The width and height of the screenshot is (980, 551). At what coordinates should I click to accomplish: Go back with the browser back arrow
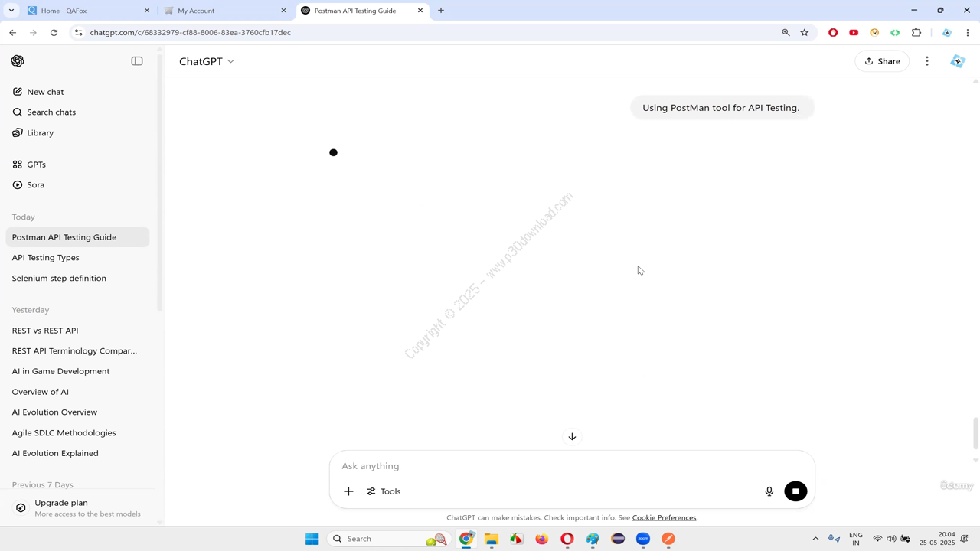[x=13, y=33]
